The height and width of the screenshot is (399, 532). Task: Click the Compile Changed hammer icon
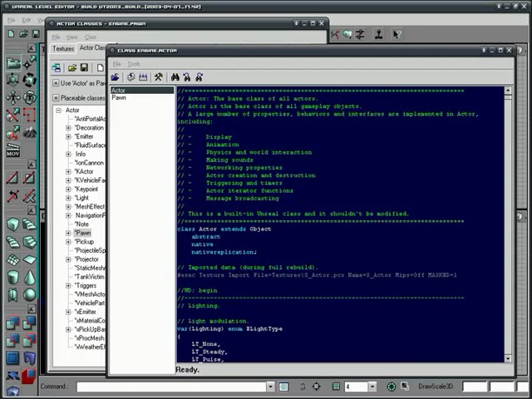tap(159, 77)
